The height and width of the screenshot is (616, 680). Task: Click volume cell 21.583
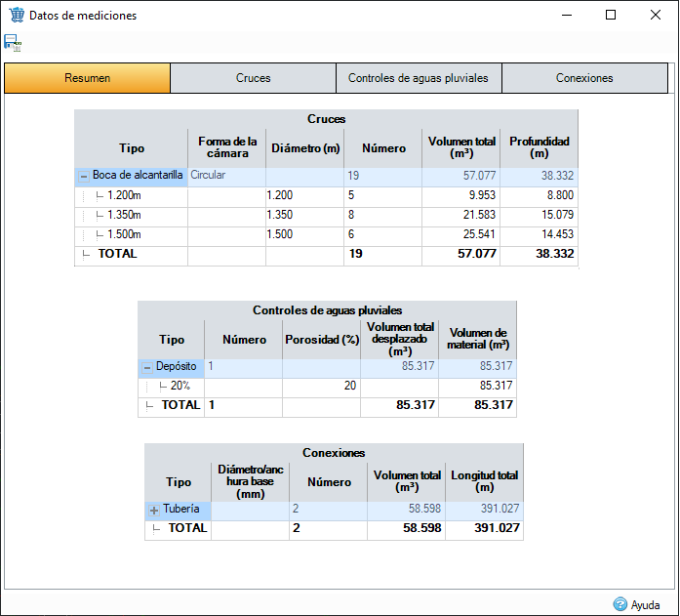(x=461, y=216)
